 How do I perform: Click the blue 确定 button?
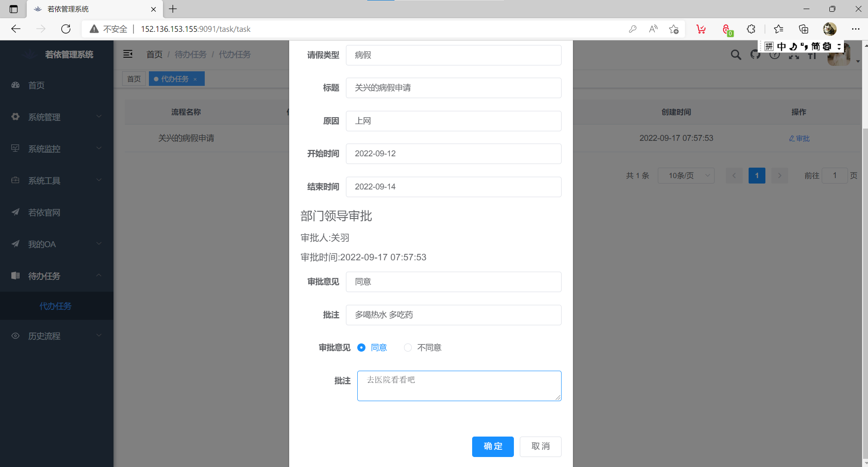[493, 447]
